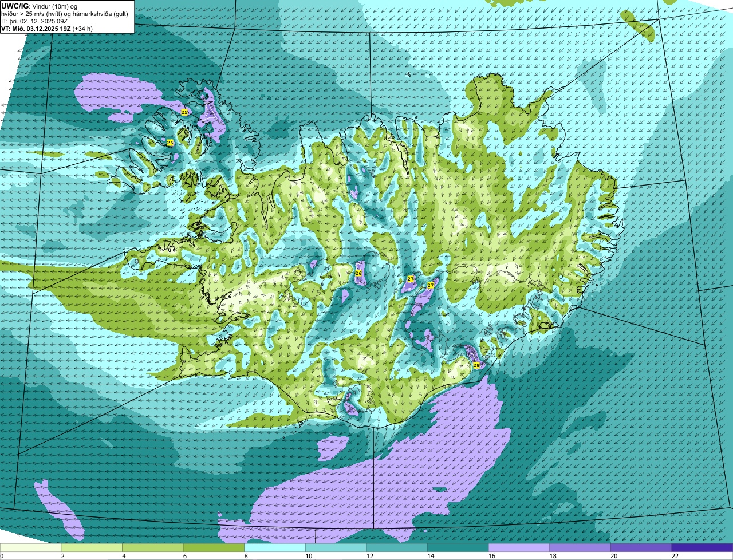
Task: Select the 4–6 m/s legend color segment
Action: coord(152,548)
